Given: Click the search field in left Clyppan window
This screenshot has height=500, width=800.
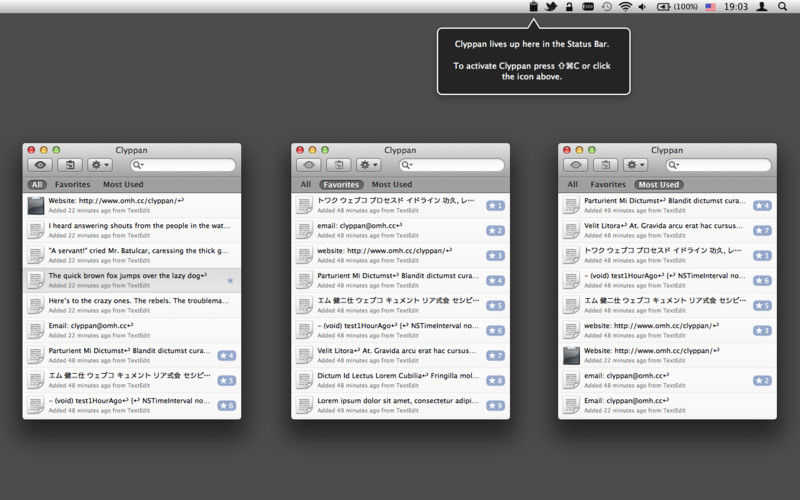Looking at the screenshot, I should pos(183,165).
